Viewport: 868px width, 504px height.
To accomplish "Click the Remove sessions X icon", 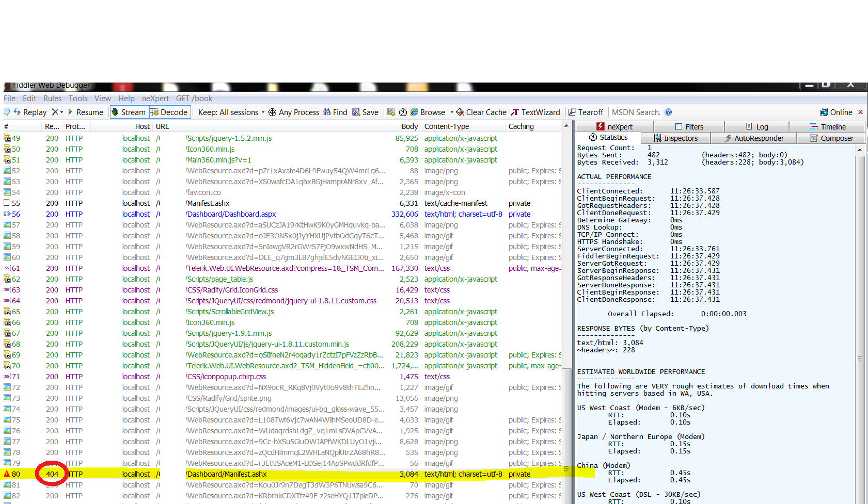I will click(55, 112).
